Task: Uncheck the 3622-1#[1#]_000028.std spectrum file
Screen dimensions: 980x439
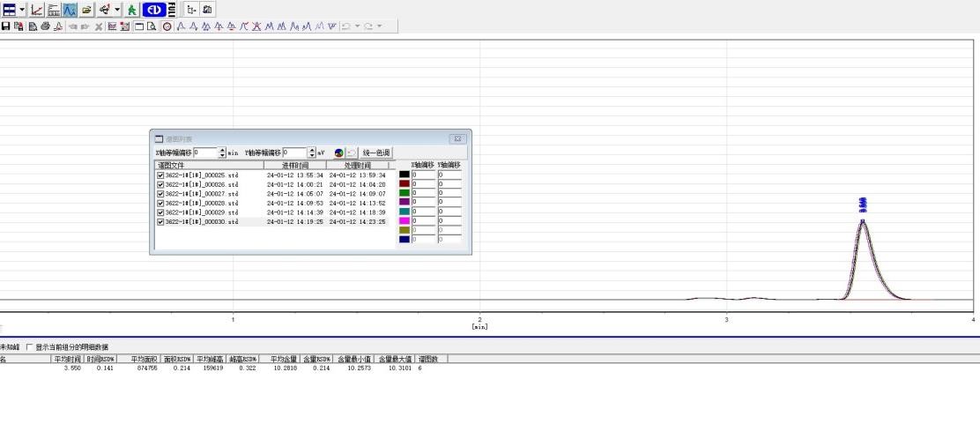Action: point(160,203)
